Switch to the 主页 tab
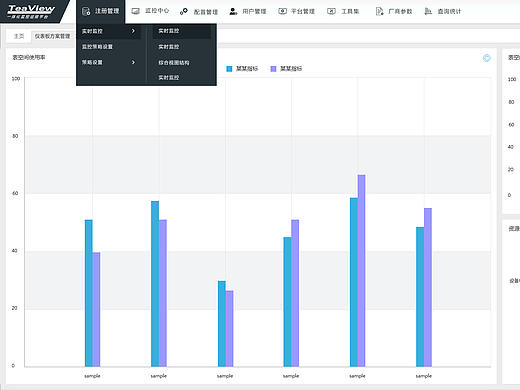The width and height of the screenshot is (520, 390). point(19,36)
